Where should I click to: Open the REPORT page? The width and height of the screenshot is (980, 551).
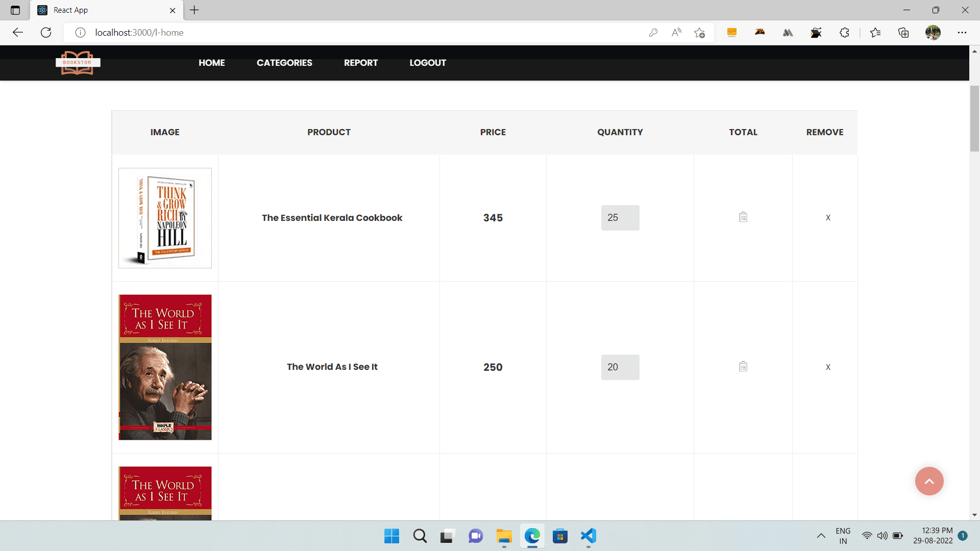(361, 63)
